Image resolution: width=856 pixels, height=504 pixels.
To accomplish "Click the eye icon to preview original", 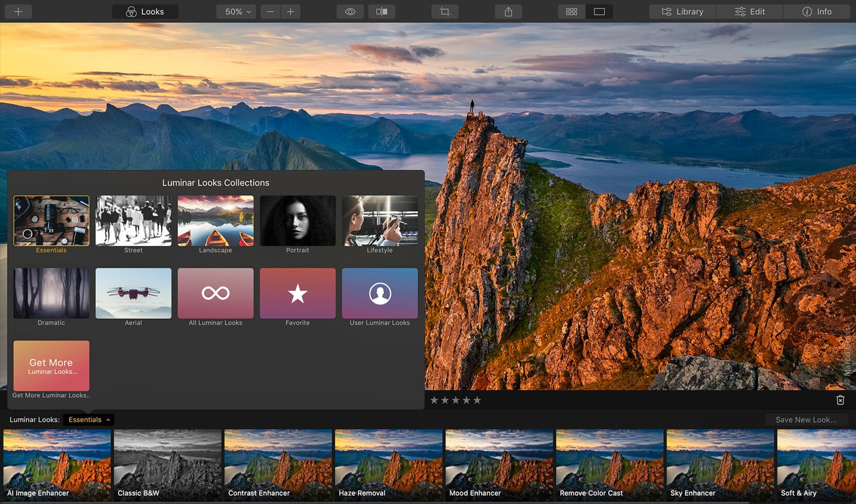I will tap(350, 11).
